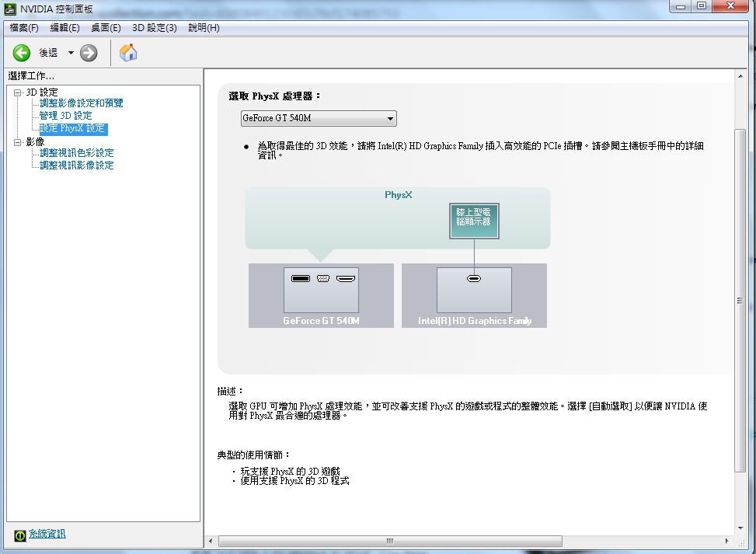Click the vertical scrollbar down arrow
The image size is (756, 554).
pyautogui.click(x=740, y=528)
